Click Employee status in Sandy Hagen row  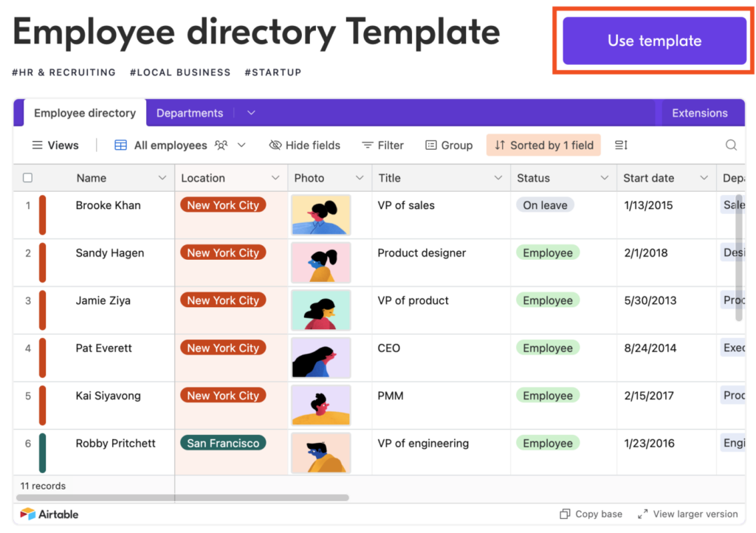tap(548, 253)
